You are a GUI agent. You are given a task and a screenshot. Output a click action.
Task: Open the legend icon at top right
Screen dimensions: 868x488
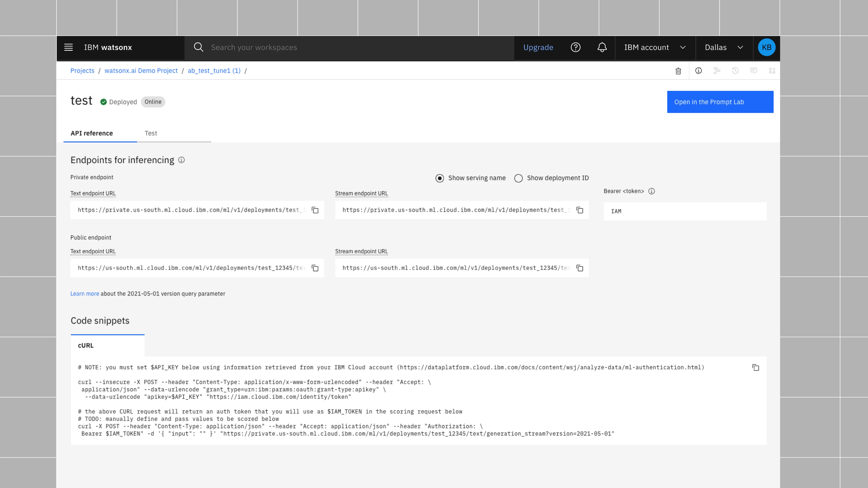coord(772,71)
